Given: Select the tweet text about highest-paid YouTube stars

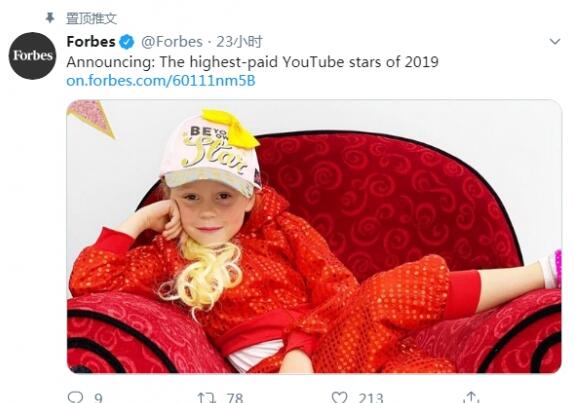Looking at the screenshot, I should [x=252, y=62].
